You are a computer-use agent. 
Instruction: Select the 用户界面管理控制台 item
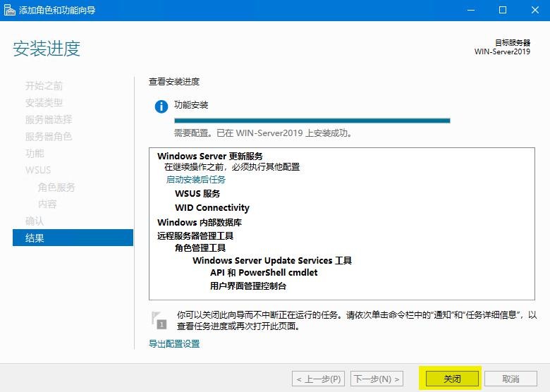(248, 286)
